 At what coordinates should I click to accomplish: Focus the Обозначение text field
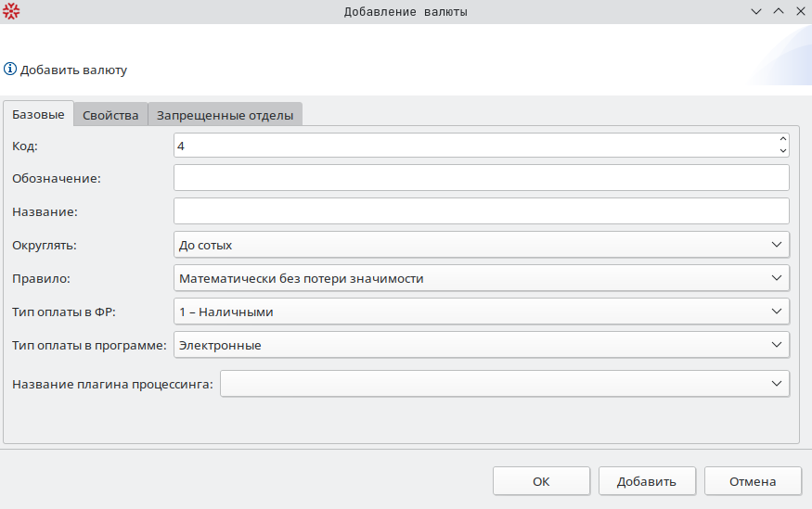[x=481, y=178]
